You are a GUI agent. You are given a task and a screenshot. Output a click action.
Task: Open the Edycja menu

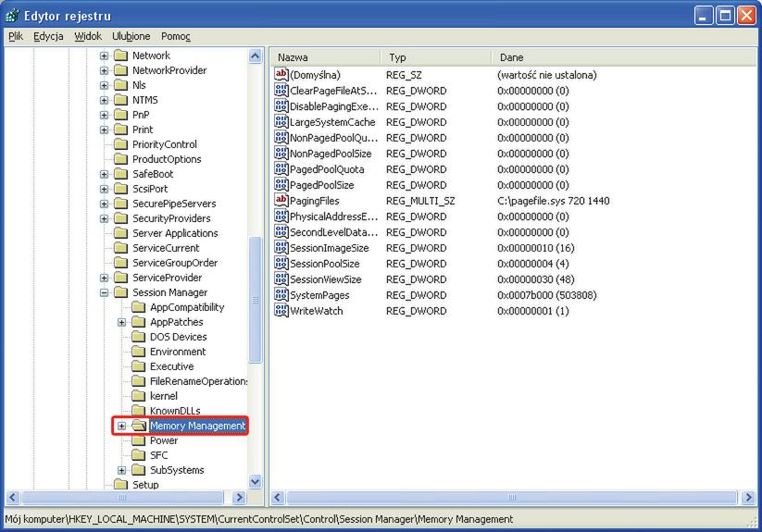pyautogui.click(x=48, y=36)
